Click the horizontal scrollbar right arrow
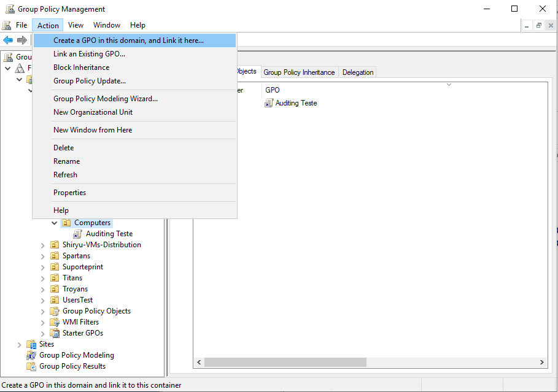Viewport: 558px width, 392px height. 542,363
